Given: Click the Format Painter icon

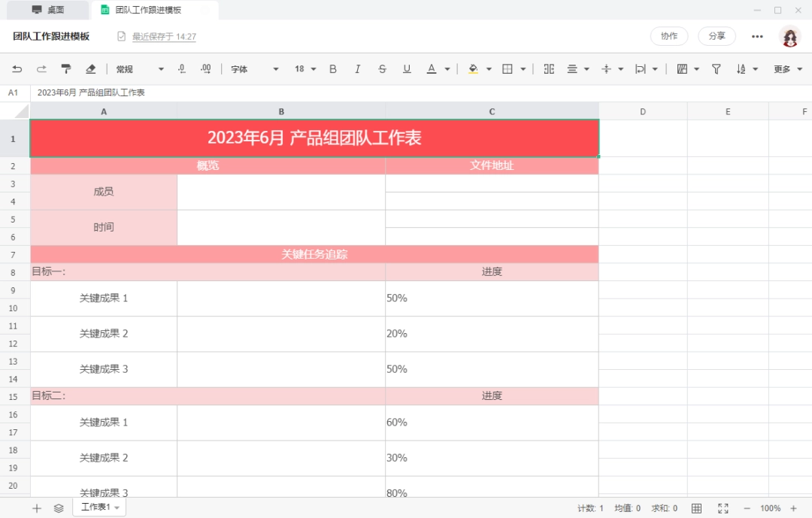Looking at the screenshot, I should click(66, 68).
